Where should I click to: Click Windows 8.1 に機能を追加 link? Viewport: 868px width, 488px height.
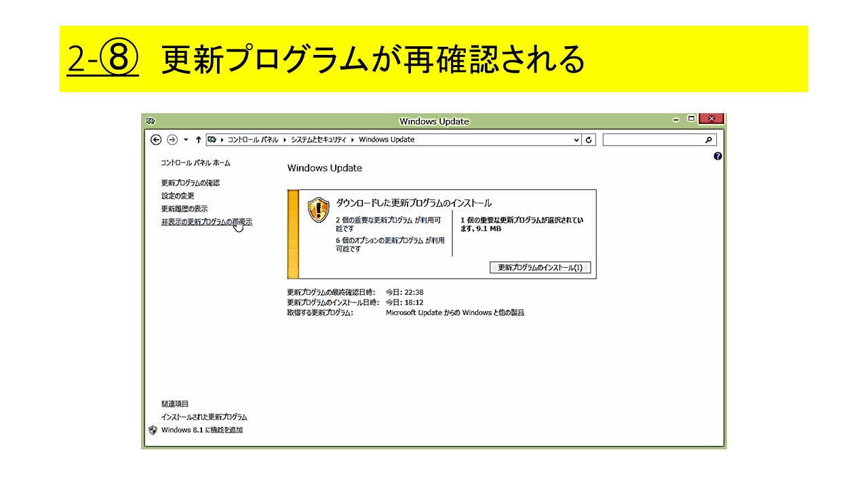pyautogui.click(x=202, y=430)
